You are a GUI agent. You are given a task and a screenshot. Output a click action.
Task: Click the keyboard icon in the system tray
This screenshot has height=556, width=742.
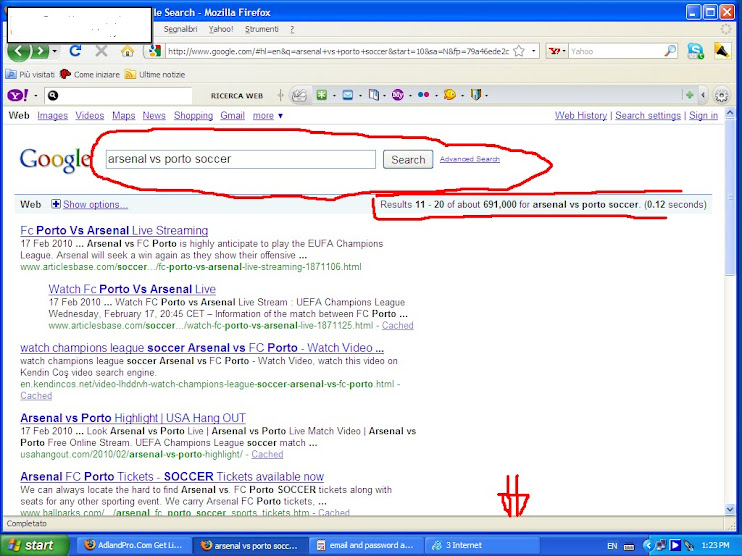629,546
